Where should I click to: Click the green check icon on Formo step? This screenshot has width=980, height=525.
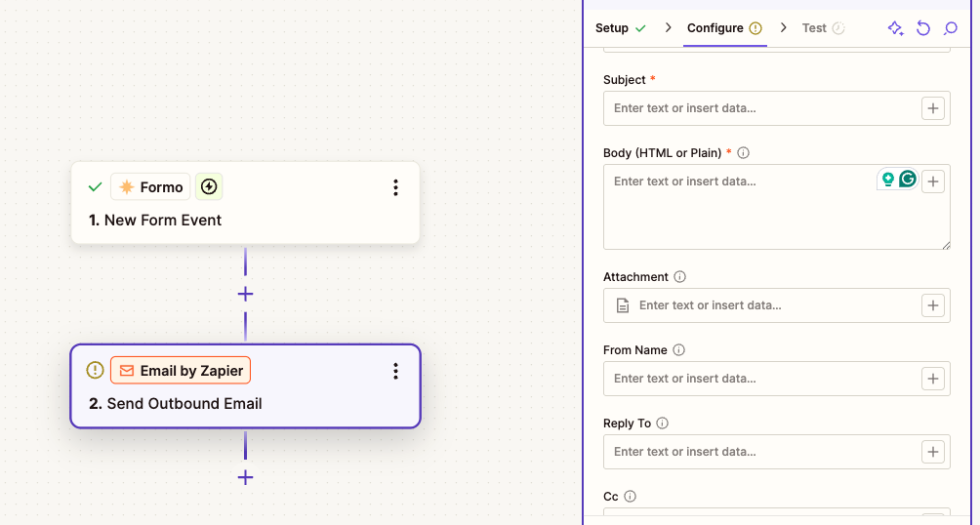pyautogui.click(x=95, y=187)
